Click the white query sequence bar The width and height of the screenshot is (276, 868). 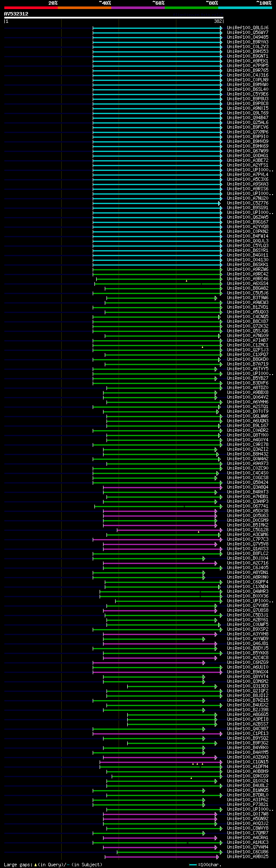[113, 18]
